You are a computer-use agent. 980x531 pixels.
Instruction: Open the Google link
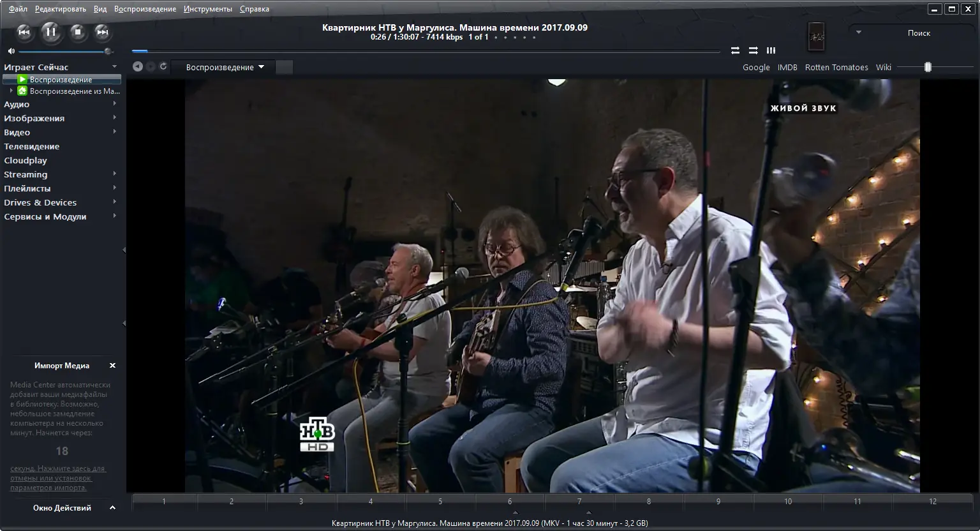click(756, 67)
